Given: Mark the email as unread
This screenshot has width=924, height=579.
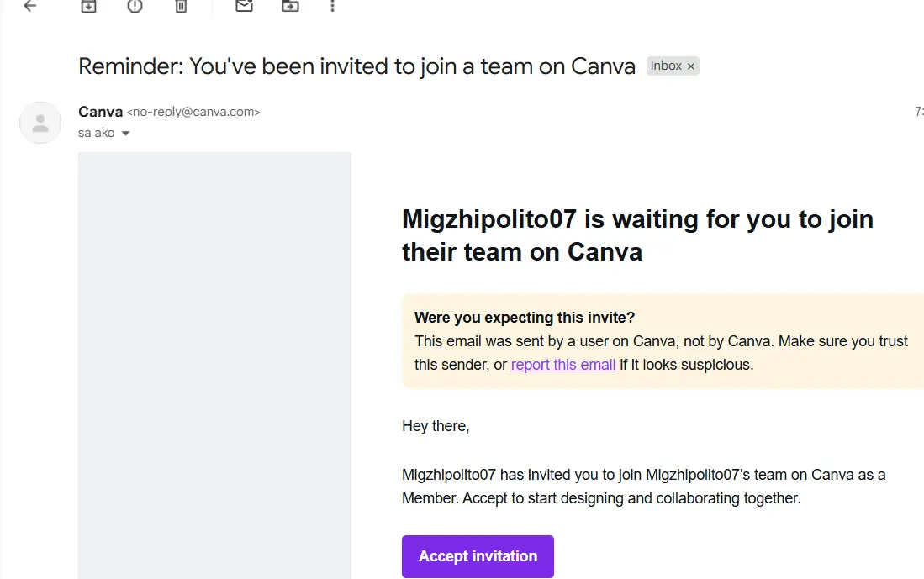Looking at the screenshot, I should pos(244,6).
